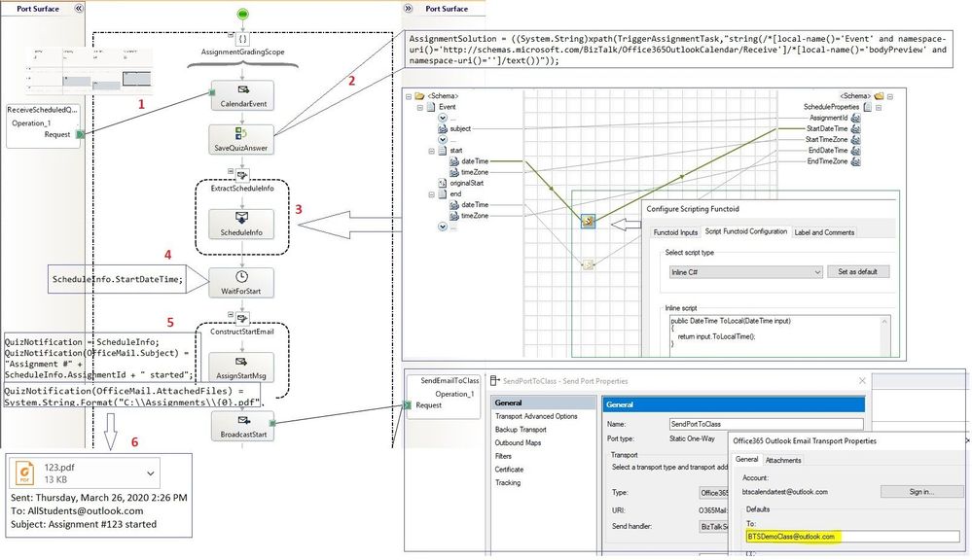Click the Name field containing SendPortToClass
Screen dimensions: 972x560
[766, 424]
